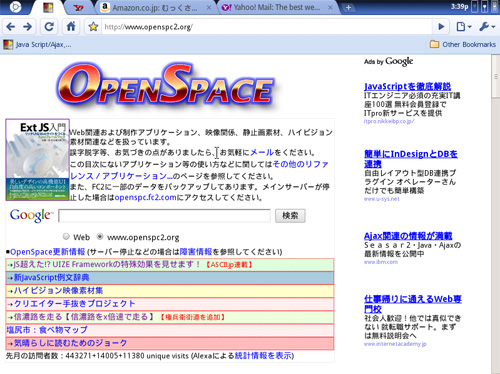
Task: Switch to the Yahoo red Y tab
Action: [x=79, y=7]
